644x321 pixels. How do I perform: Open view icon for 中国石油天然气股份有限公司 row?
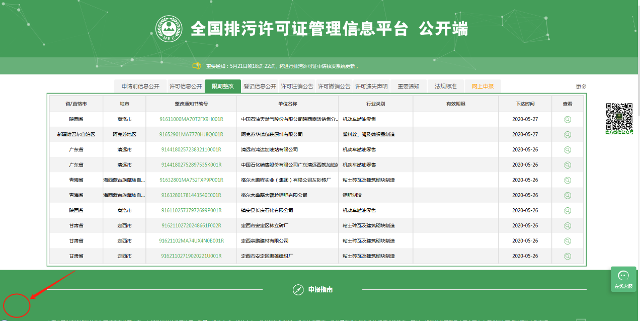coord(568,120)
